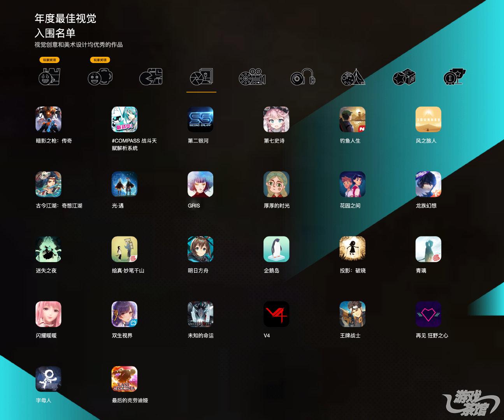Click the 青璃 game icon
The width and height of the screenshot is (504, 420).
428,249
